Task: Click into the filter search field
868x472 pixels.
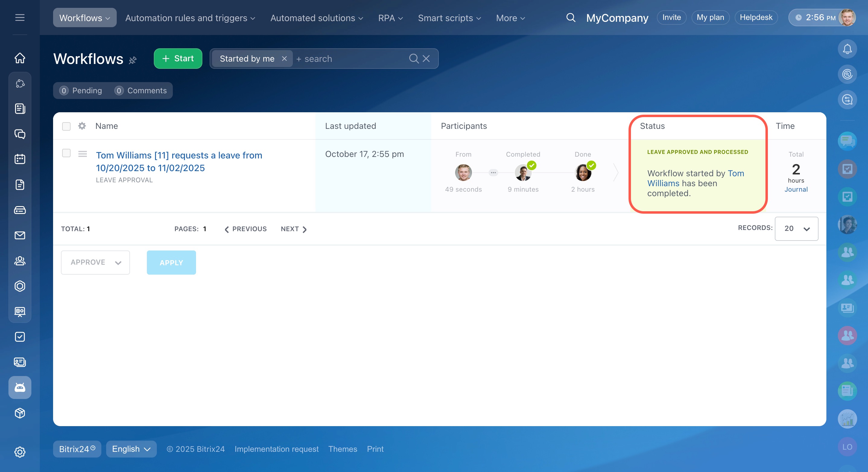Action: pyautogui.click(x=350, y=59)
